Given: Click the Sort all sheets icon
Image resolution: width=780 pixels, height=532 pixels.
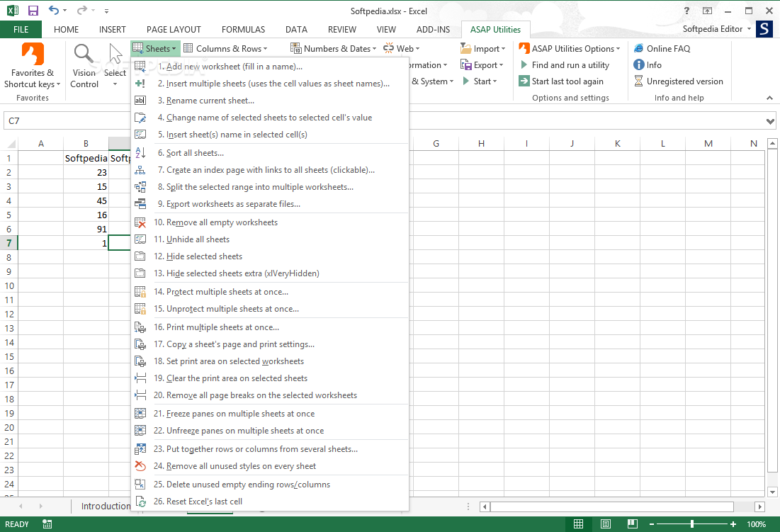Looking at the screenshot, I should [140, 153].
